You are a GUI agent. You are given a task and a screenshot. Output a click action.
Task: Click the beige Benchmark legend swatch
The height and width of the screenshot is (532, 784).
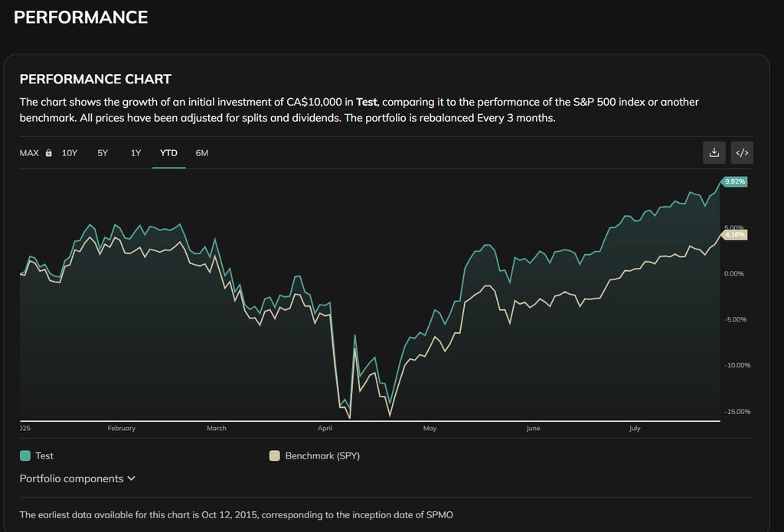click(x=274, y=455)
